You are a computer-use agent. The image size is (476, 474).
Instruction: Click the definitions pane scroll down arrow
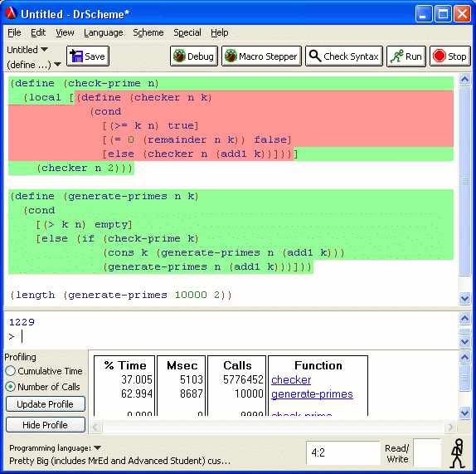(x=464, y=298)
